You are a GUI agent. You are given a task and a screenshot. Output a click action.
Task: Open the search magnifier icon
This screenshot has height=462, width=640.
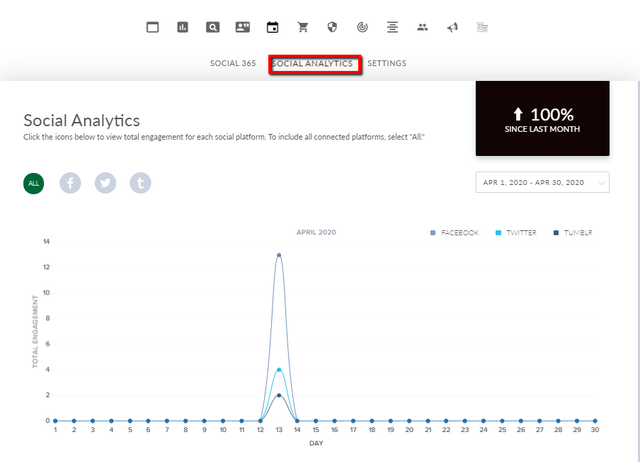[x=213, y=27]
